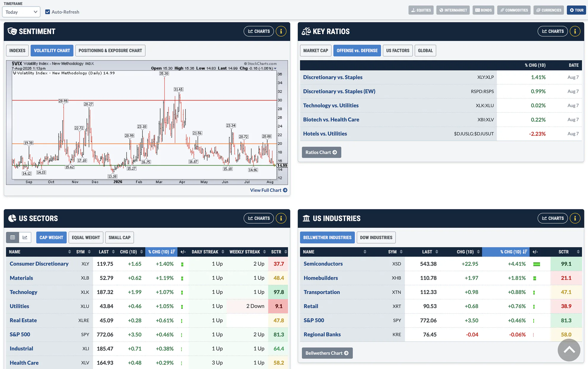Open the Ratios Chart button

click(x=321, y=152)
